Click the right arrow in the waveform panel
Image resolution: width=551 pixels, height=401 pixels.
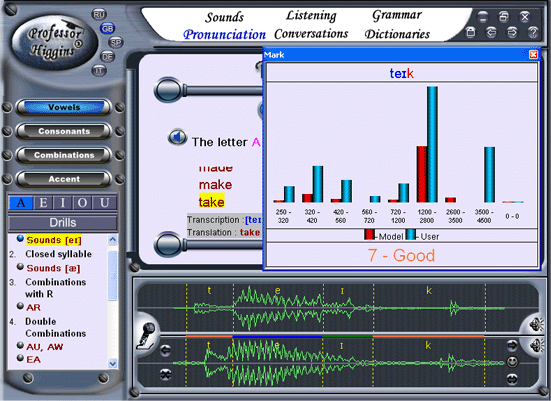512,345
